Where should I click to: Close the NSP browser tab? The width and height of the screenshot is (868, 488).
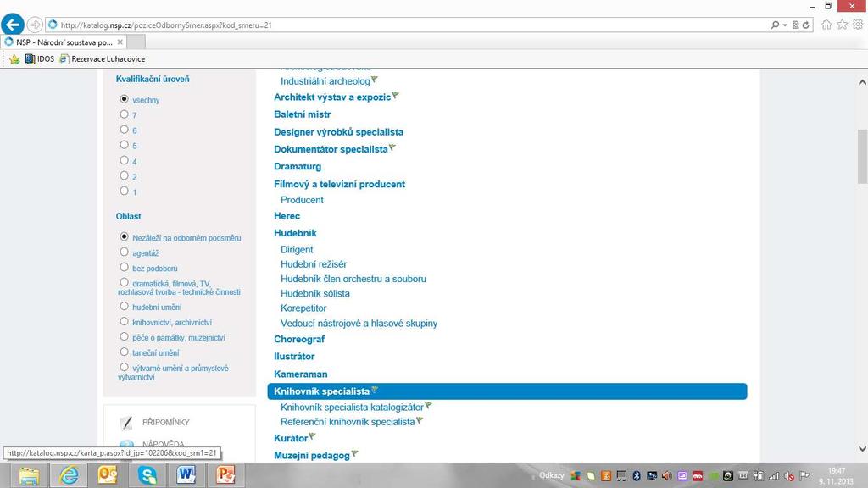pyautogui.click(x=120, y=42)
